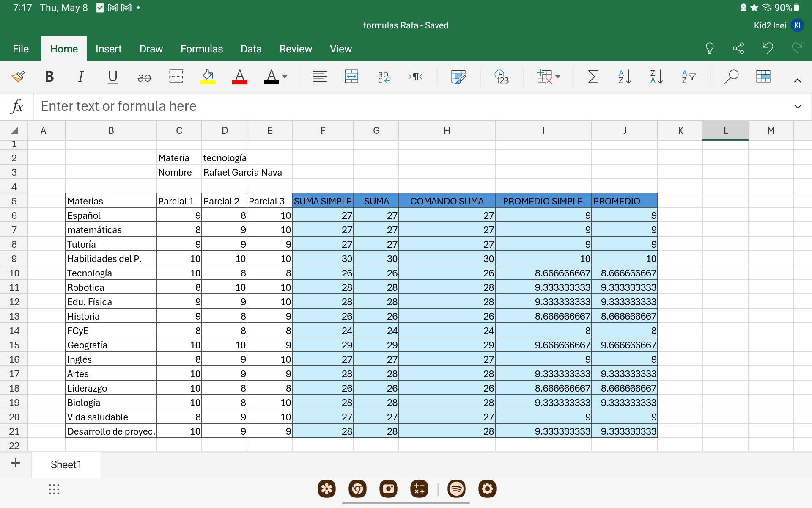Add a new sheet with plus button

click(16, 463)
